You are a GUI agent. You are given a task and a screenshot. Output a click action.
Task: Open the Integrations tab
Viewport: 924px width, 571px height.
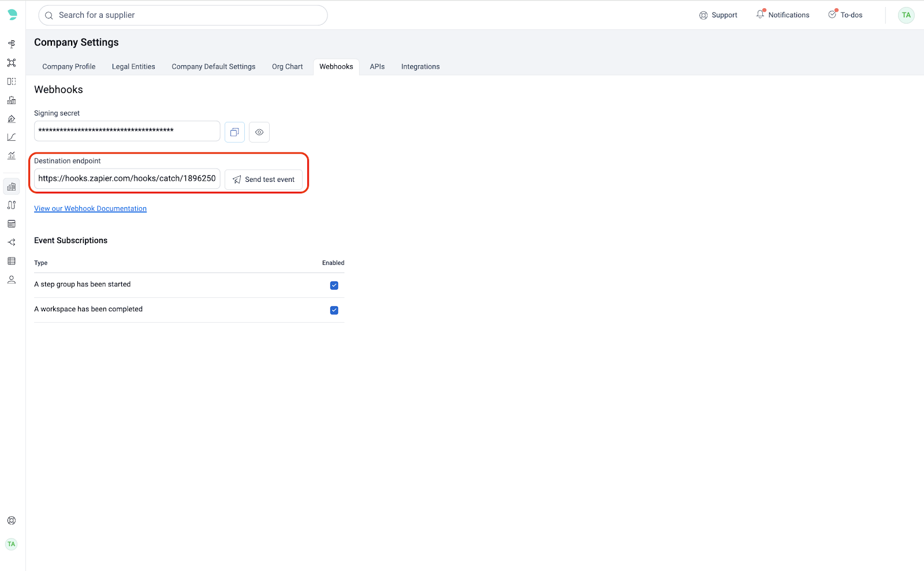click(x=420, y=67)
